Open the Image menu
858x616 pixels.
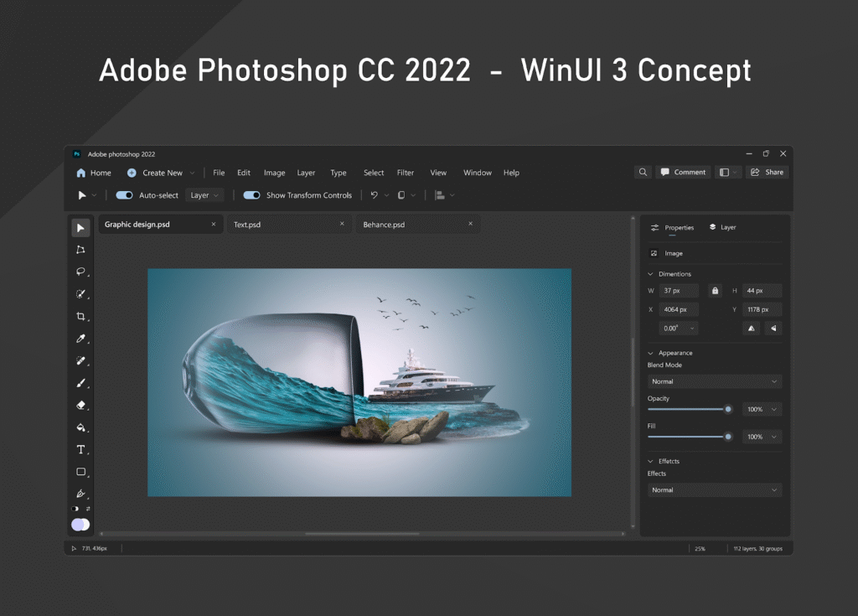(x=274, y=173)
